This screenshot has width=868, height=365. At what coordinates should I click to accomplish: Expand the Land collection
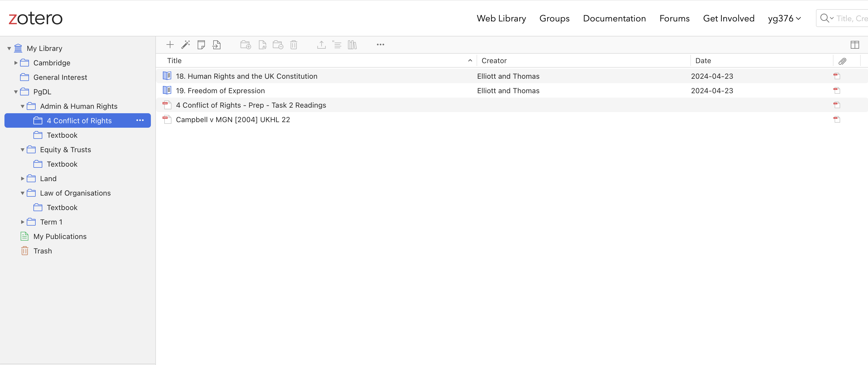(x=23, y=178)
